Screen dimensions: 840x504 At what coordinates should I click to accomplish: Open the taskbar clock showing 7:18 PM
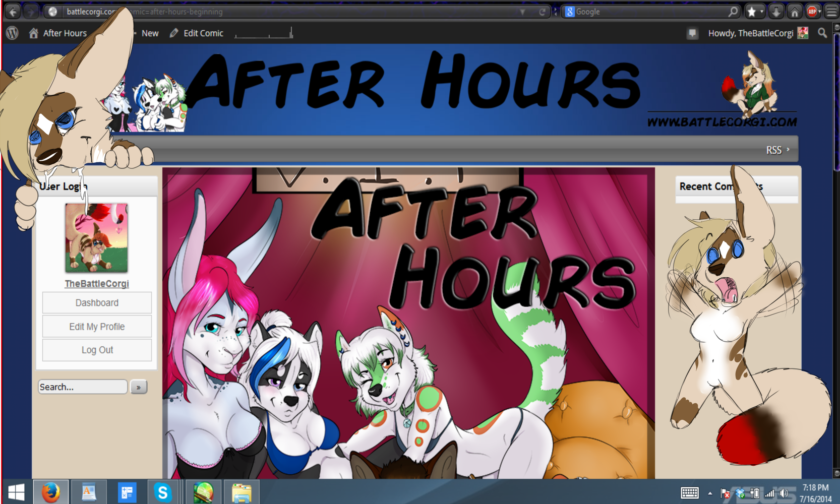816,493
